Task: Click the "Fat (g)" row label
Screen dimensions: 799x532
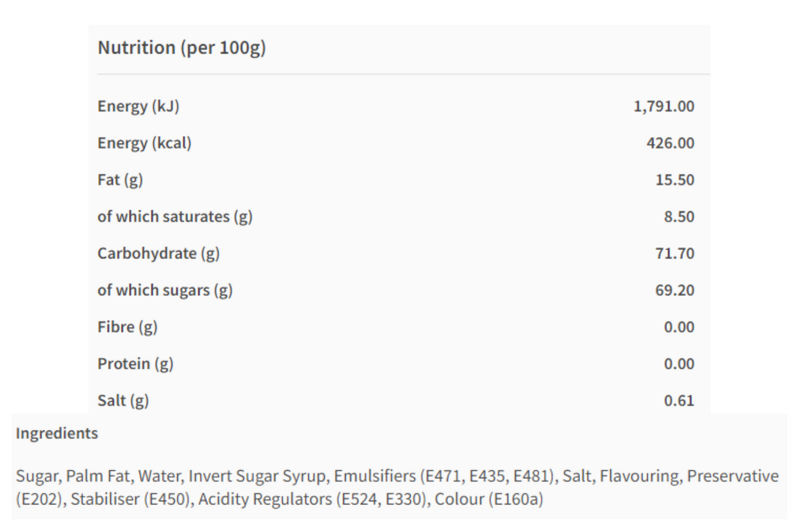Action: click(x=120, y=180)
